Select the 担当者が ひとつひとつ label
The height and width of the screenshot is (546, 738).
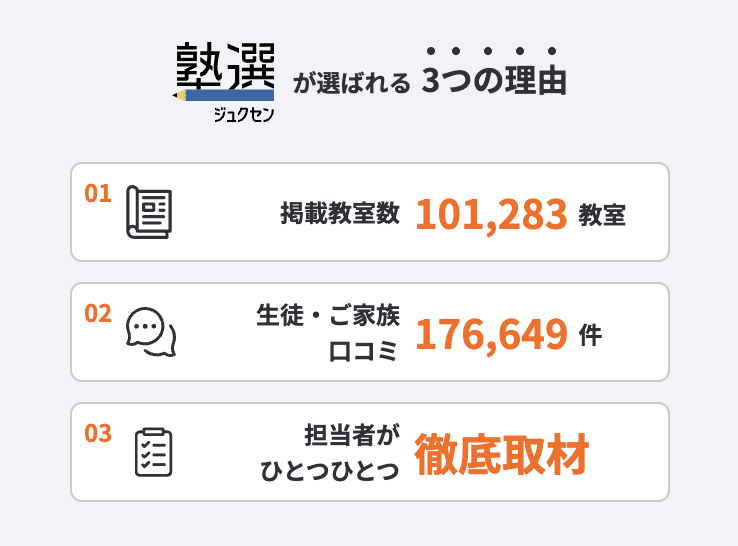(x=329, y=453)
